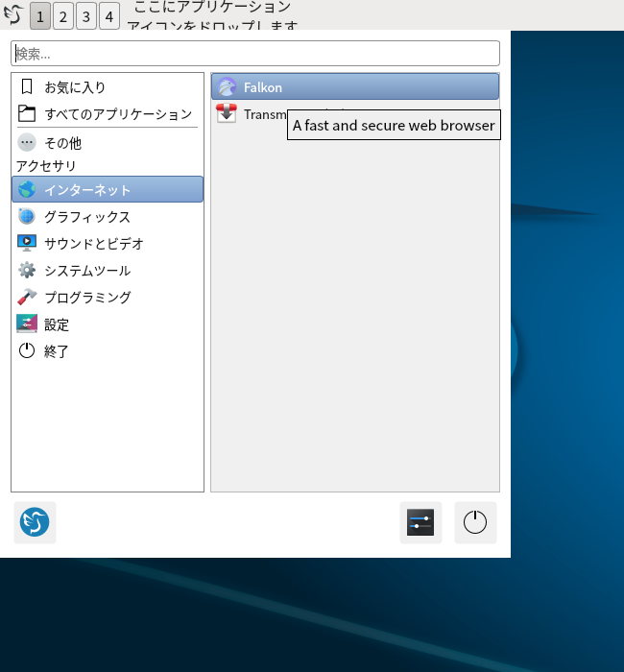624x672 pixels.
Task: Click the monitor play icon beside サウンドとビデオ
Action: [27, 243]
